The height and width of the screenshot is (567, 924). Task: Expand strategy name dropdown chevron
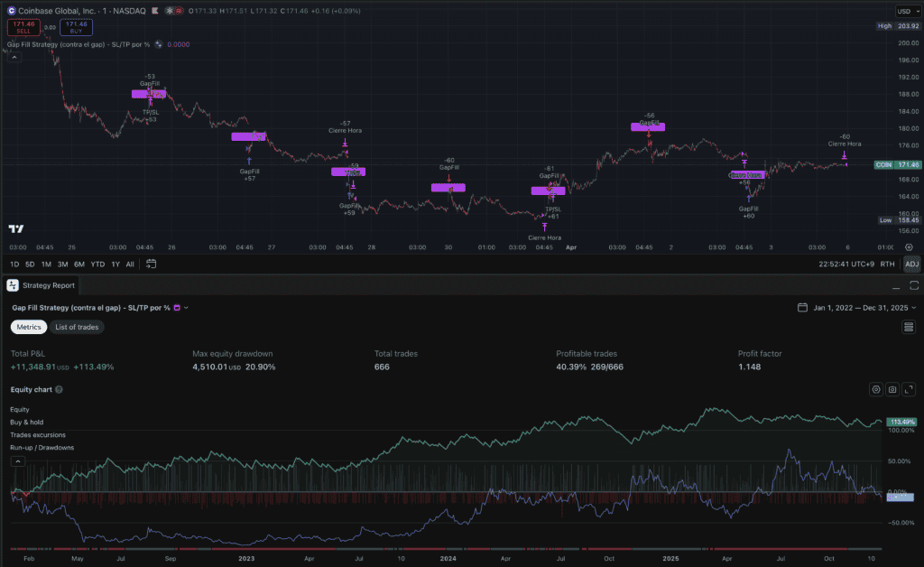point(186,308)
